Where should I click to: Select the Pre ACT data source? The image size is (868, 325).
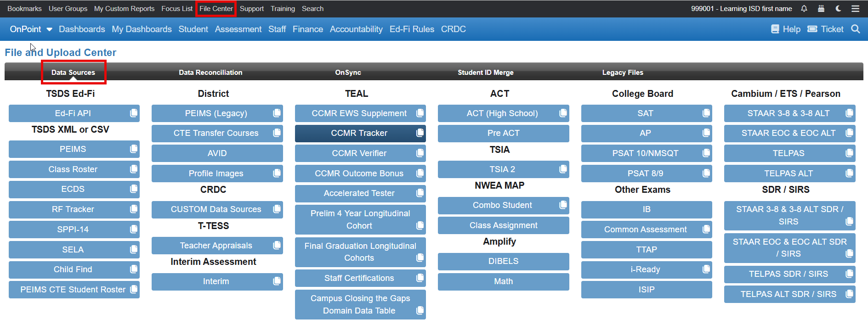503,133
